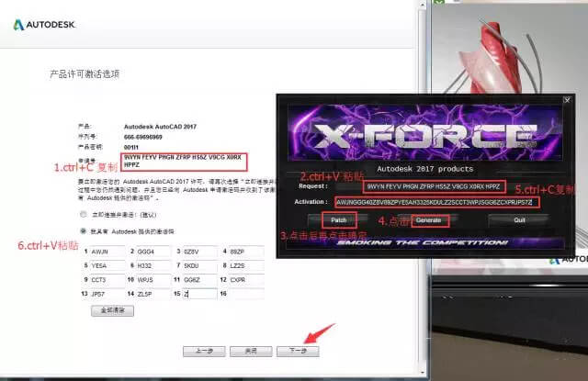588x381 pixels.
Task: Select the connect now and activate radio option
Action: click(84, 215)
